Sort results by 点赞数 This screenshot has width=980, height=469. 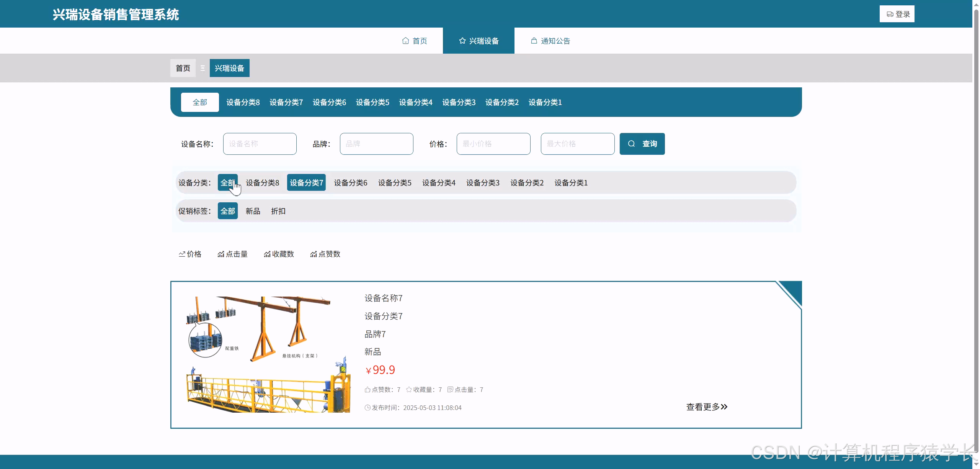click(x=325, y=254)
